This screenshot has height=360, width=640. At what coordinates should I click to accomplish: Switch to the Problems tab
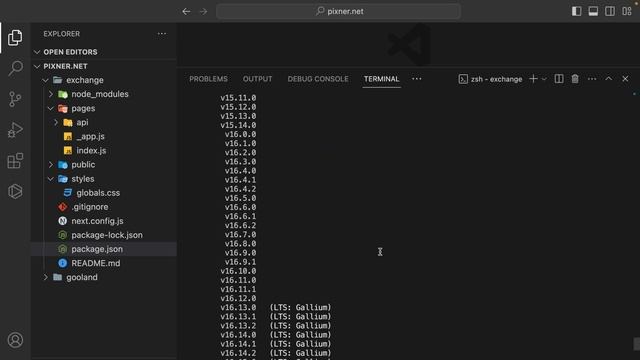click(209, 79)
